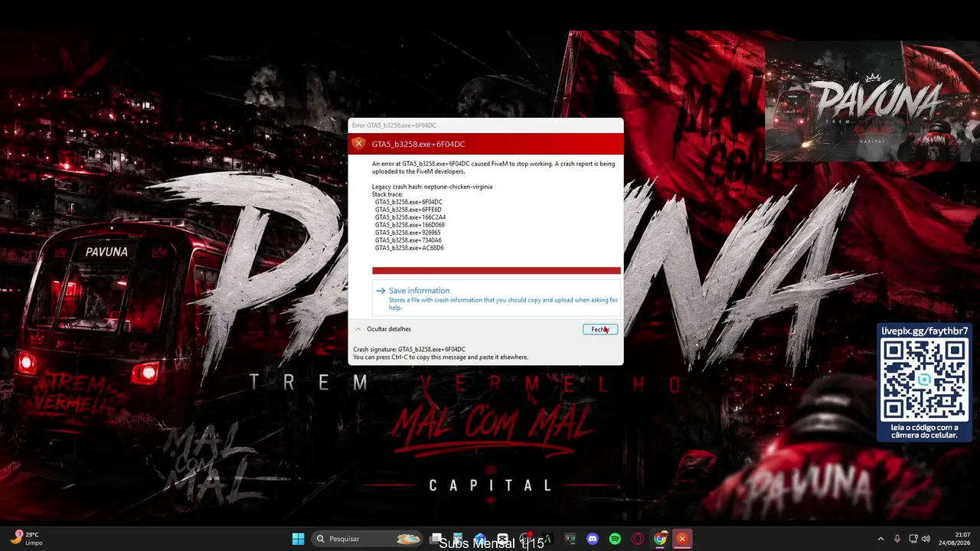Select stack trace line GTA5_b3258.exe+AC68D6

click(410, 248)
